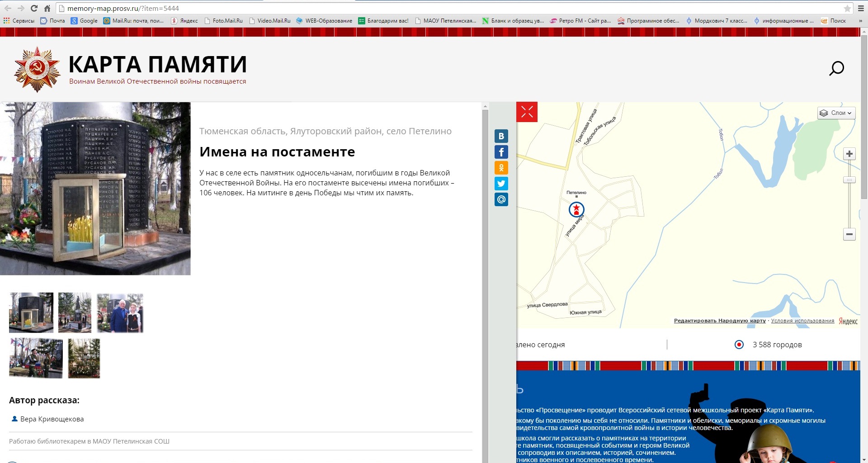The width and height of the screenshot is (868, 463).
Task: Open the Слои layers dropdown
Action: 836,113
